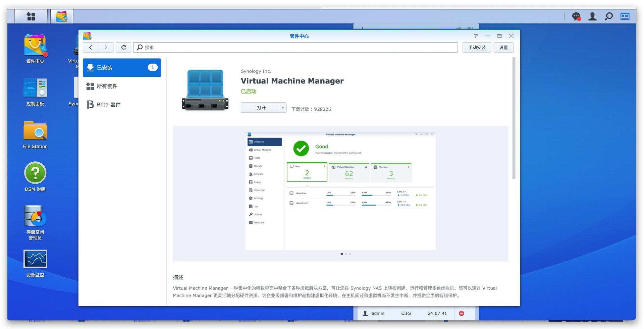Select 已安装 in the sidebar
This screenshot has height=329, width=644.
[122, 67]
